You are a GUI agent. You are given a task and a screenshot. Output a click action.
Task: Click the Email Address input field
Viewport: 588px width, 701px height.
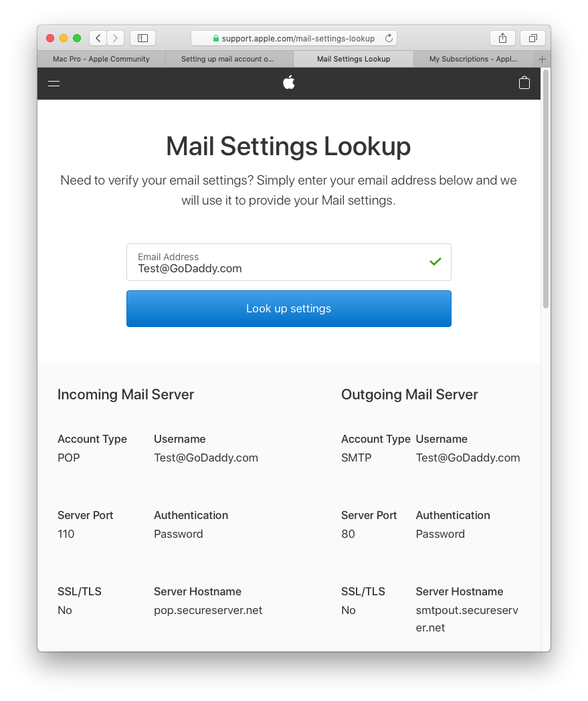tap(289, 262)
